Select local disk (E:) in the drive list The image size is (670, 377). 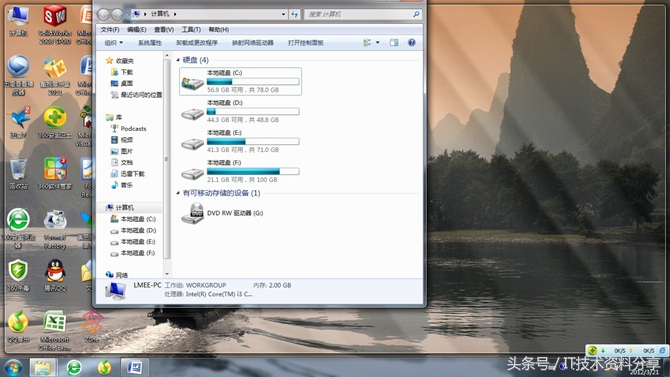click(x=241, y=141)
